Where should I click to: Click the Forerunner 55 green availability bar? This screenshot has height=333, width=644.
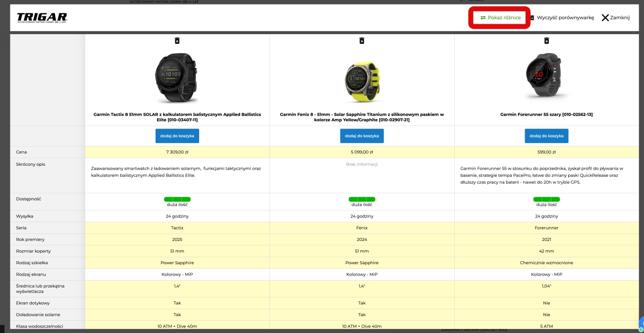546,199
